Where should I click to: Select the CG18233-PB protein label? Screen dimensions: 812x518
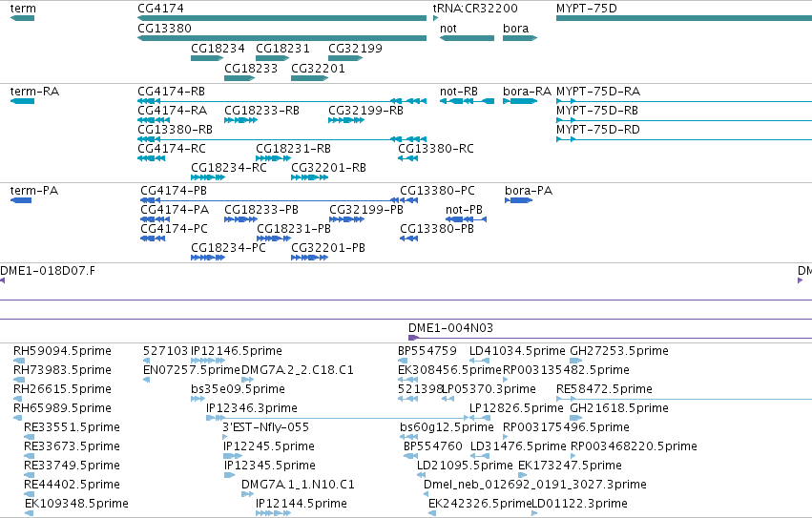[x=261, y=210]
